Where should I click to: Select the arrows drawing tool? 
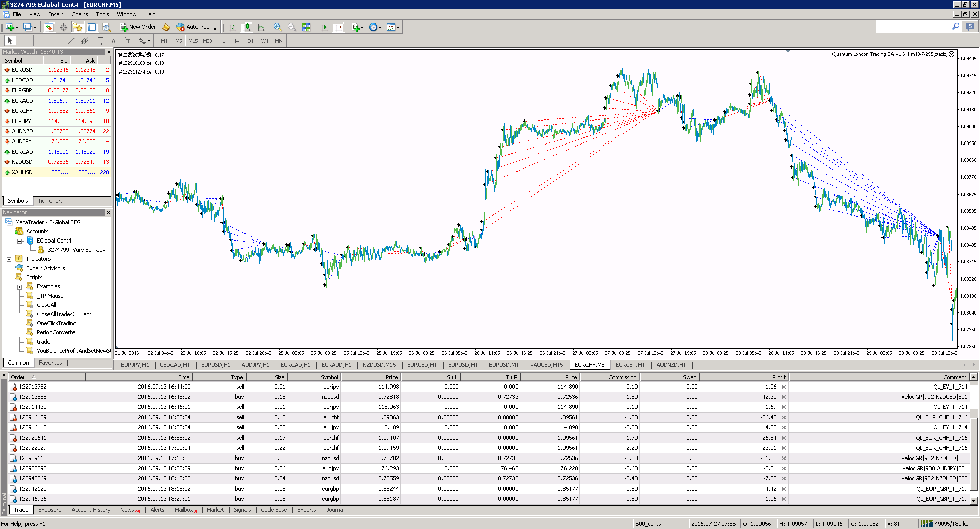pos(142,41)
